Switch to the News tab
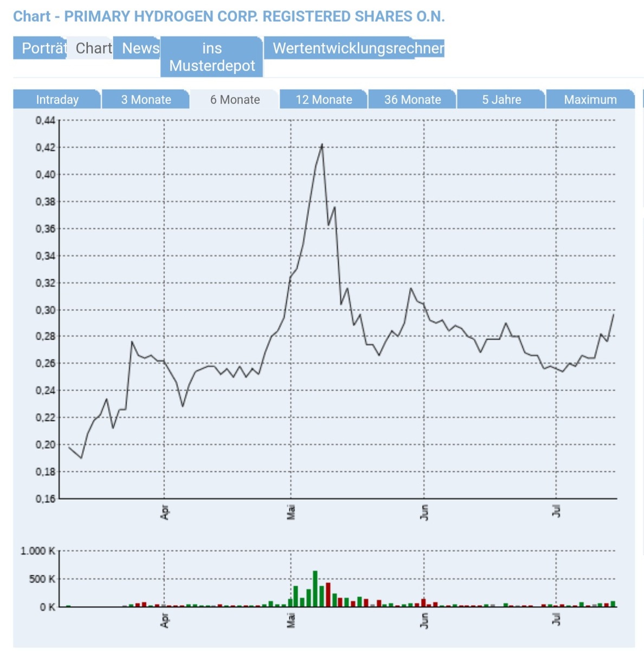This screenshot has width=644, height=651. click(x=140, y=48)
